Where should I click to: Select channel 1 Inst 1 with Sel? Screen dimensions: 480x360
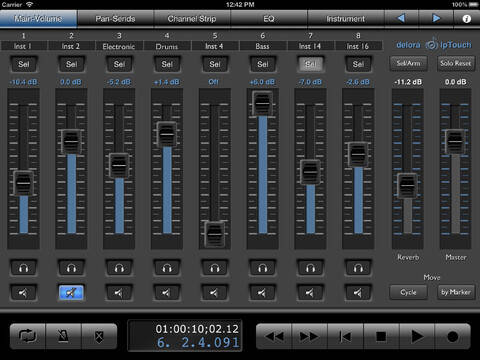[23, 64]
